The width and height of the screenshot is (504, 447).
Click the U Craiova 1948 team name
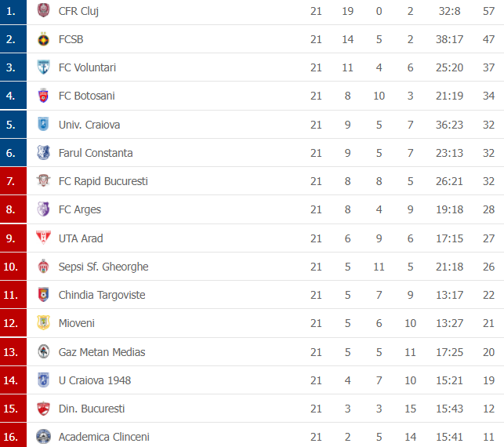(95, 380)
